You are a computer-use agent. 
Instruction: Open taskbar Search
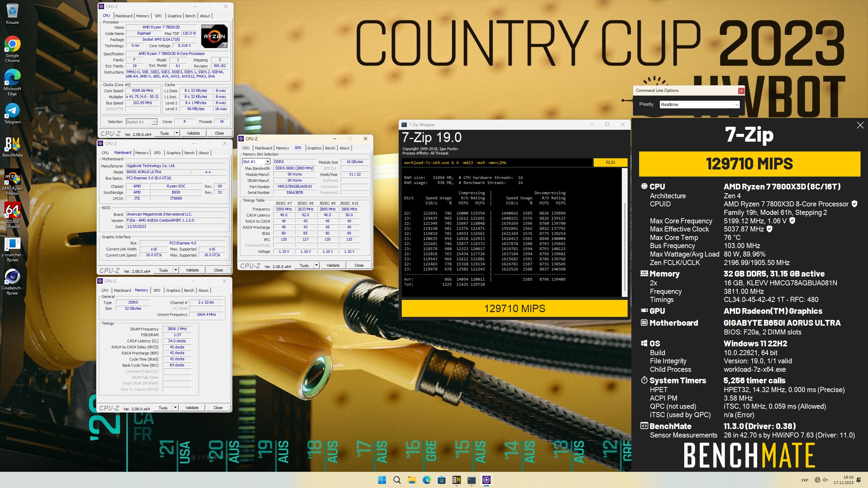397,480
